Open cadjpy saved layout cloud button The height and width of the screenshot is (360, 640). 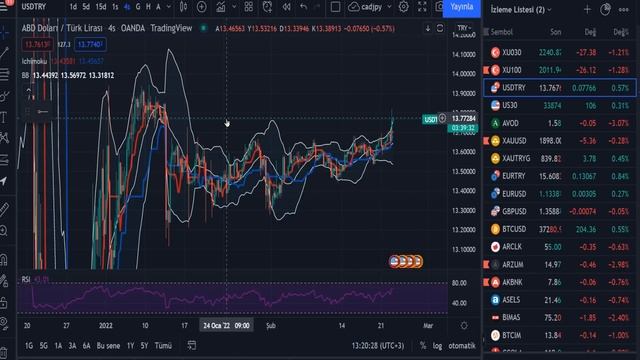[365, 7]
